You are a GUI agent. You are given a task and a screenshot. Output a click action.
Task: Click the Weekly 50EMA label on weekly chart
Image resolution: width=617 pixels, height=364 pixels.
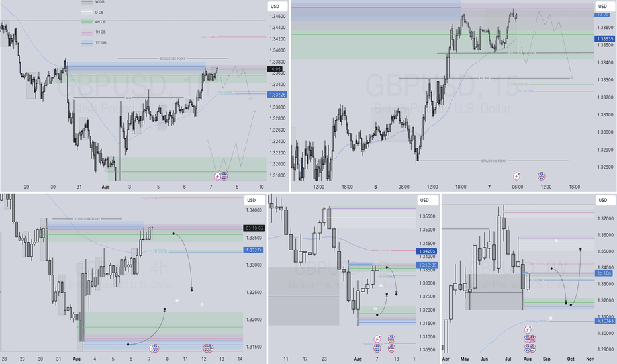point(538,321)
